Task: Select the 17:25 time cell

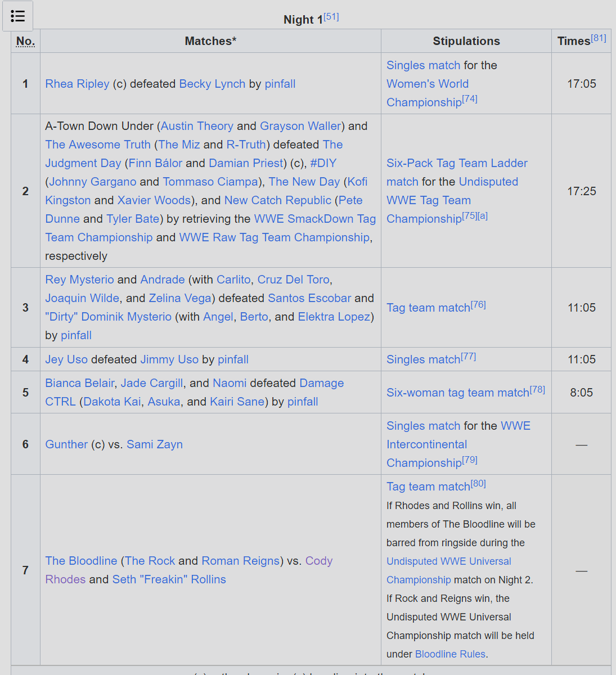Action: (x=581, y=191)
